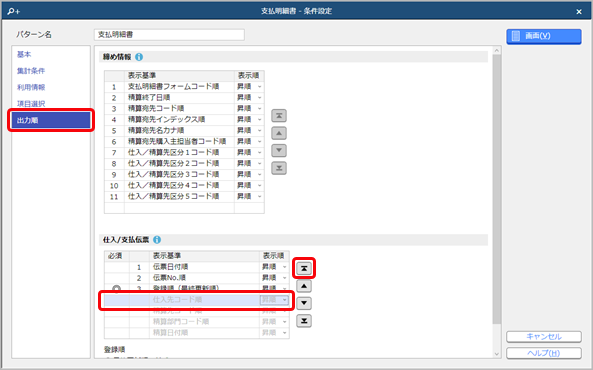Screen dimensions: 593x370
Task: Select row 伝票No.順
Action: click(197, 278)
